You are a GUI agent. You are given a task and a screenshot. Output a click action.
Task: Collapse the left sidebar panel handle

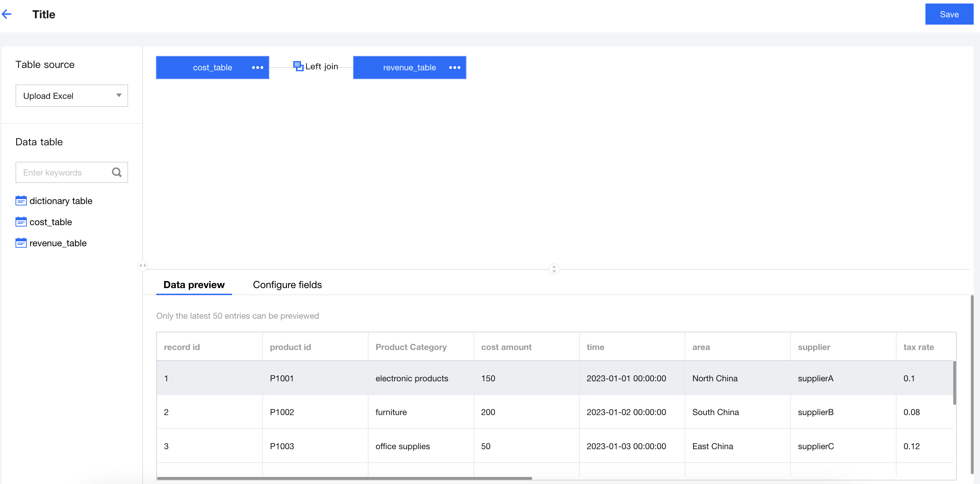pyautogui.click(x=143, y=265)
